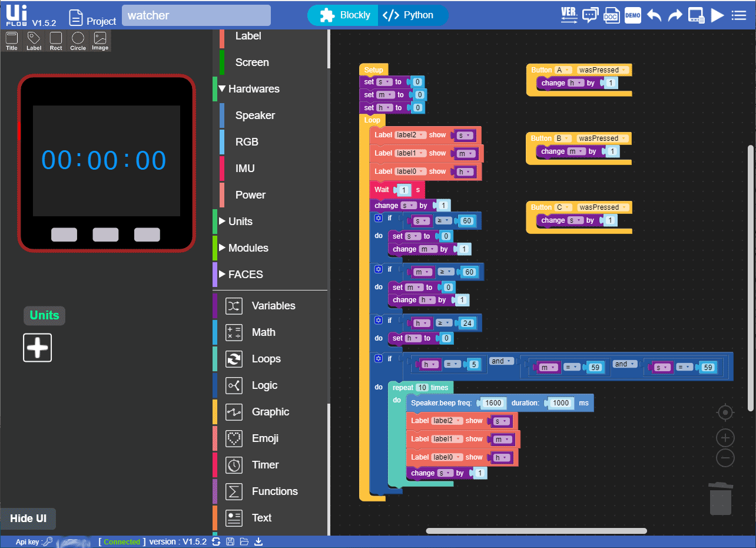Add a Title element to the UI
This screenshot has width=756, height=548.
(12, 41)
